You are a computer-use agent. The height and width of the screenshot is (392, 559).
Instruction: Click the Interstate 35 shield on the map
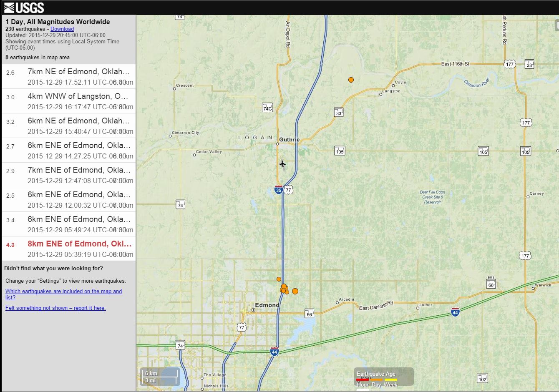pos(278,190)
